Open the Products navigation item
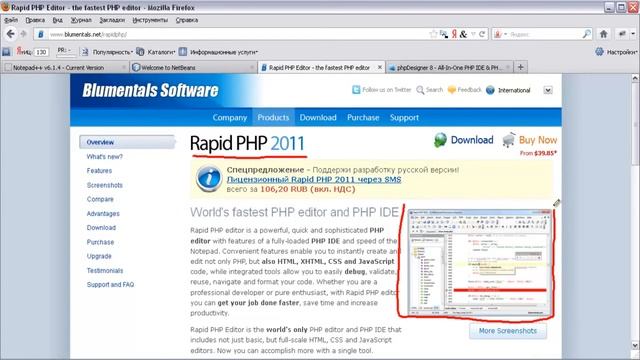 point(273,118)
